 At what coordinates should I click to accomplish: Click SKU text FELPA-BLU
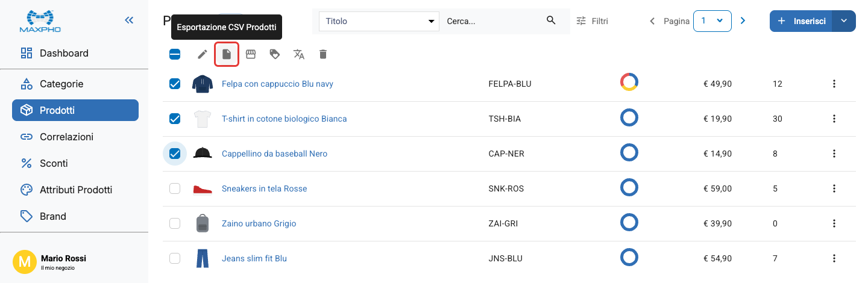(509, 84)
